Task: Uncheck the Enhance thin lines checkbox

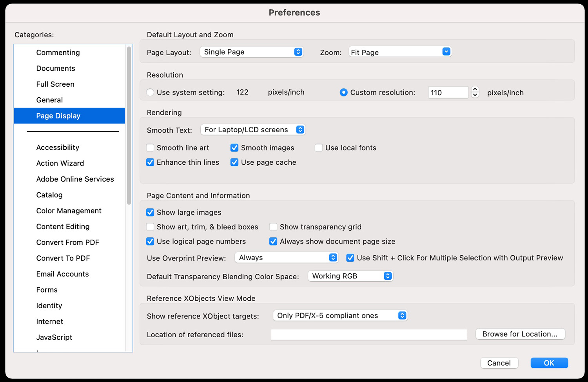Action: [x=150, y=162]
